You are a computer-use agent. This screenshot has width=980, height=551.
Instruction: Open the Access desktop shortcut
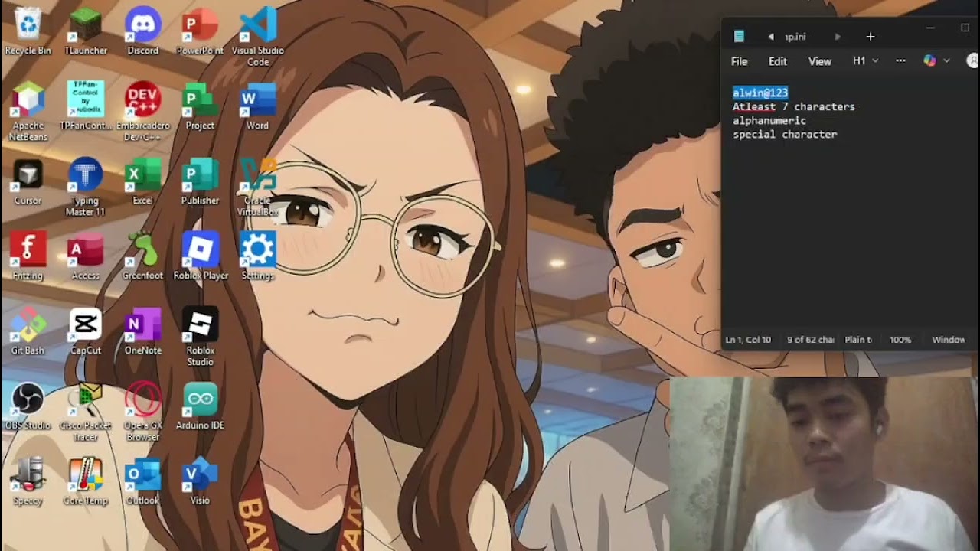(85, 256)
